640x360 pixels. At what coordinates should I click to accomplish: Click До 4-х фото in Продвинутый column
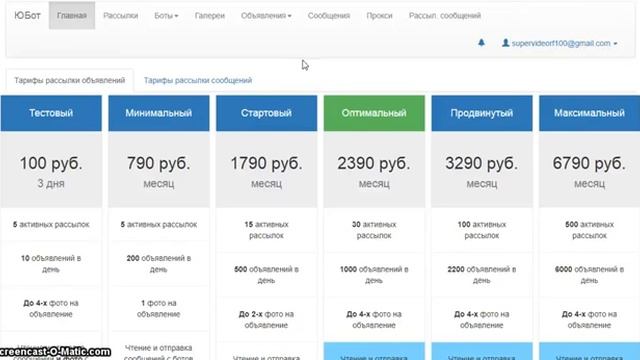pos(482,320)
